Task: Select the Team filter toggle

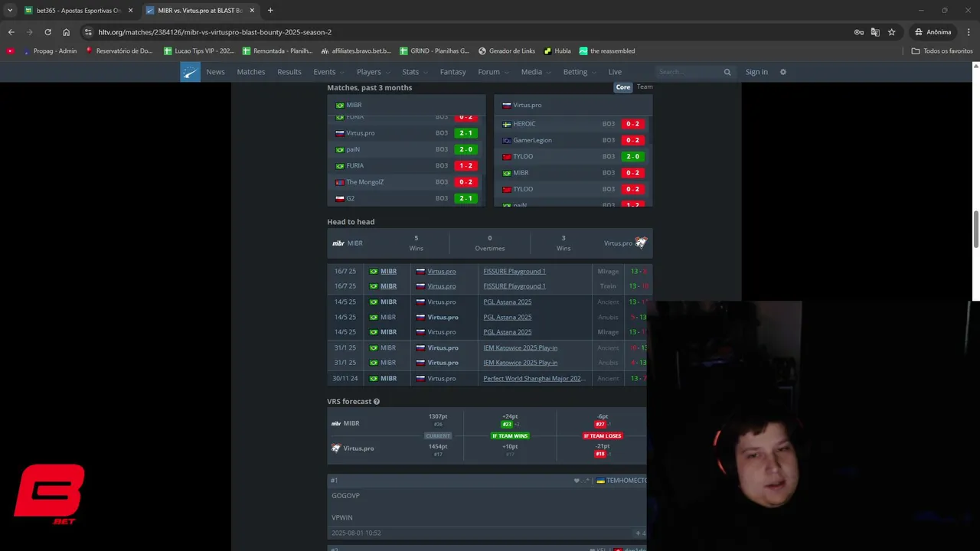Action: (x=644, y=87)
